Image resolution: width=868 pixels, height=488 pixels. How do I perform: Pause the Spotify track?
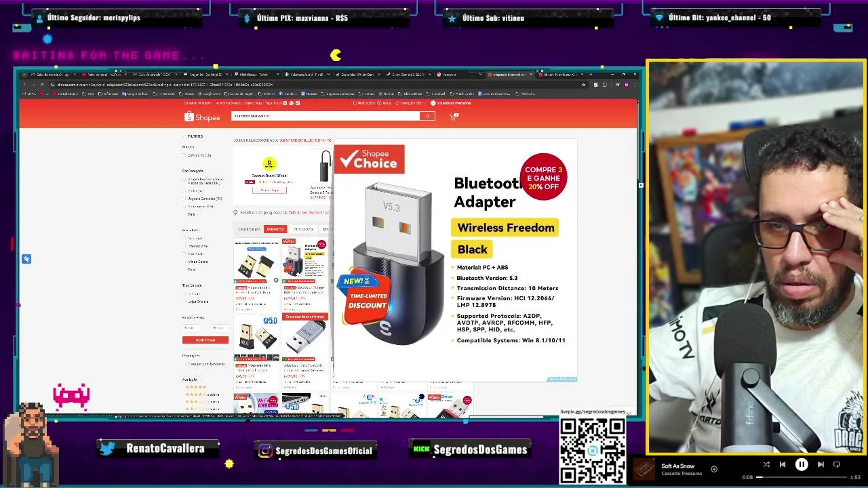point(802,465)
